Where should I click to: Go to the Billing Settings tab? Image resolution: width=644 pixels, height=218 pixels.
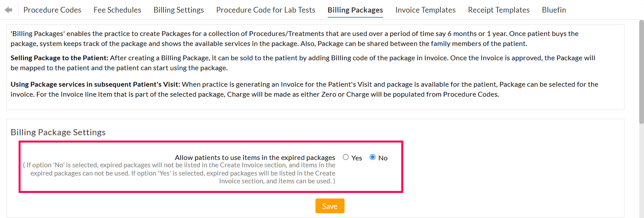point(179,10)
